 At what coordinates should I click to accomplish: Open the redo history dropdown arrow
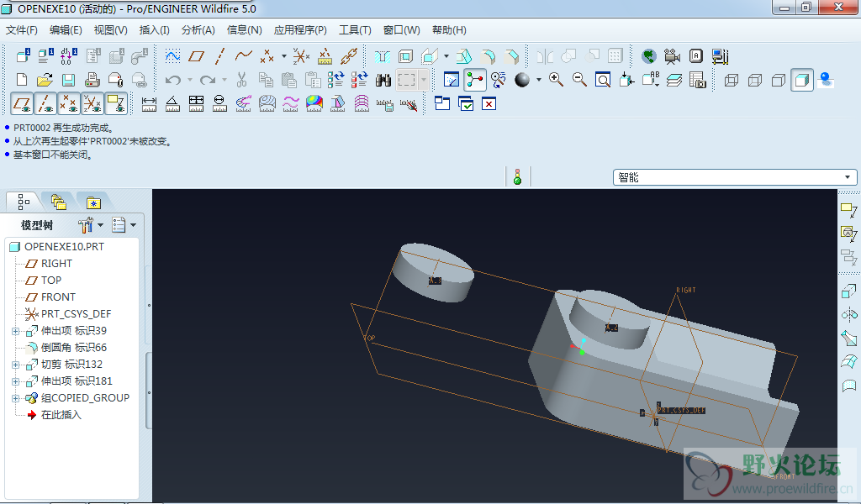224,80
